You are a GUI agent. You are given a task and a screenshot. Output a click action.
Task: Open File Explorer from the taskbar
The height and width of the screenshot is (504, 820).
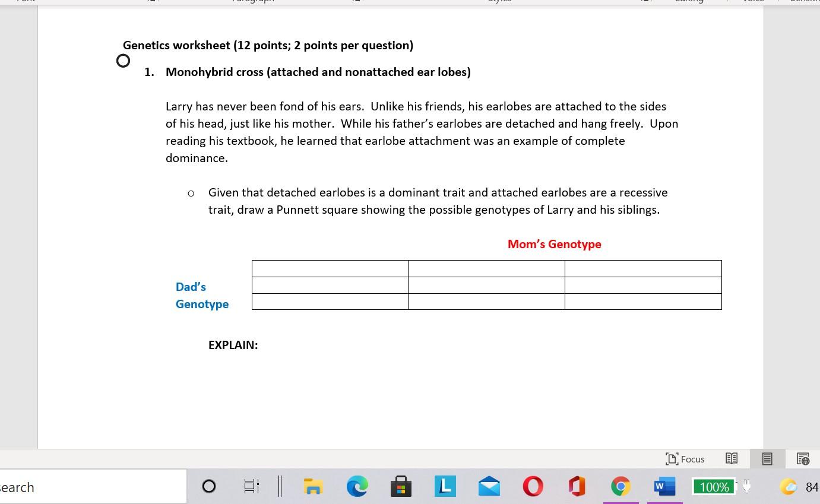coord(313,487)
